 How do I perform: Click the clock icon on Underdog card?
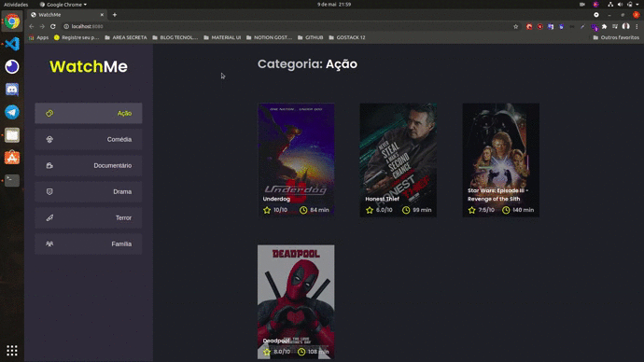(x=303, y=210)
